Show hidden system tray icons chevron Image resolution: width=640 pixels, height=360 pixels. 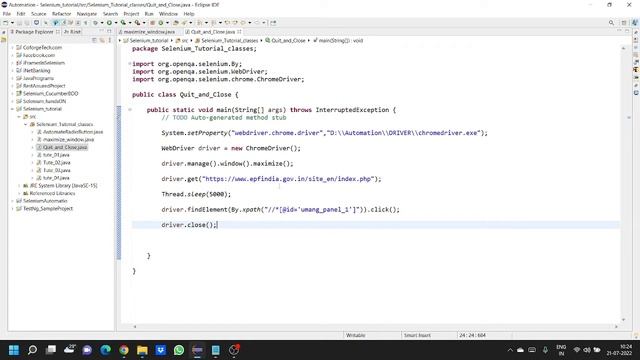(x=510, y=350)
